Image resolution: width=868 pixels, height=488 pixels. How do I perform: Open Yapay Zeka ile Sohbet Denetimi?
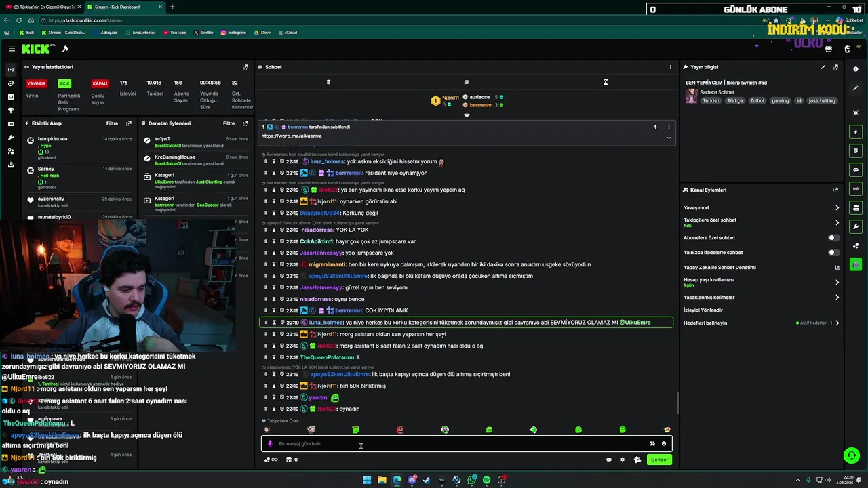(x=762, y=268)
